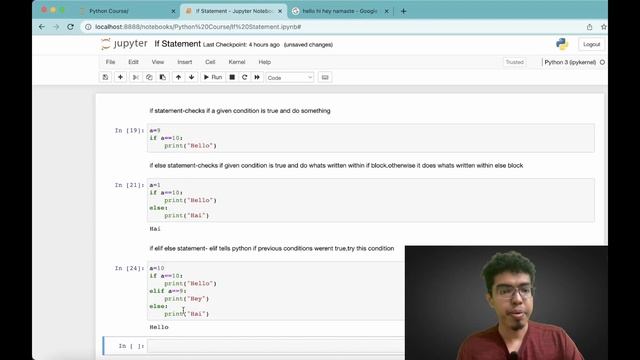The width and height of the screenshot is (640, 360).
Task: Reload the current page
Action: (71, 27)
